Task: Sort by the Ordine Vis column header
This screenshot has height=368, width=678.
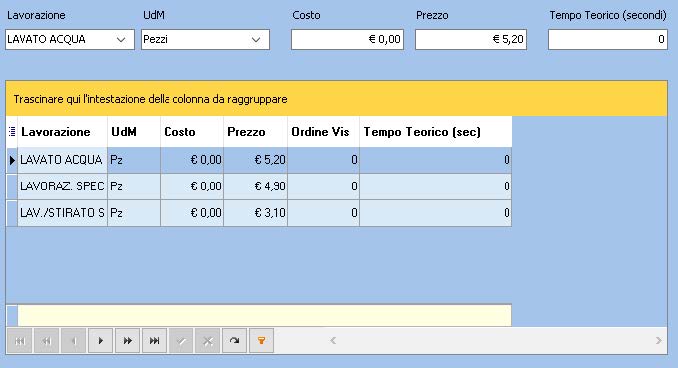Action: [323, 131]
